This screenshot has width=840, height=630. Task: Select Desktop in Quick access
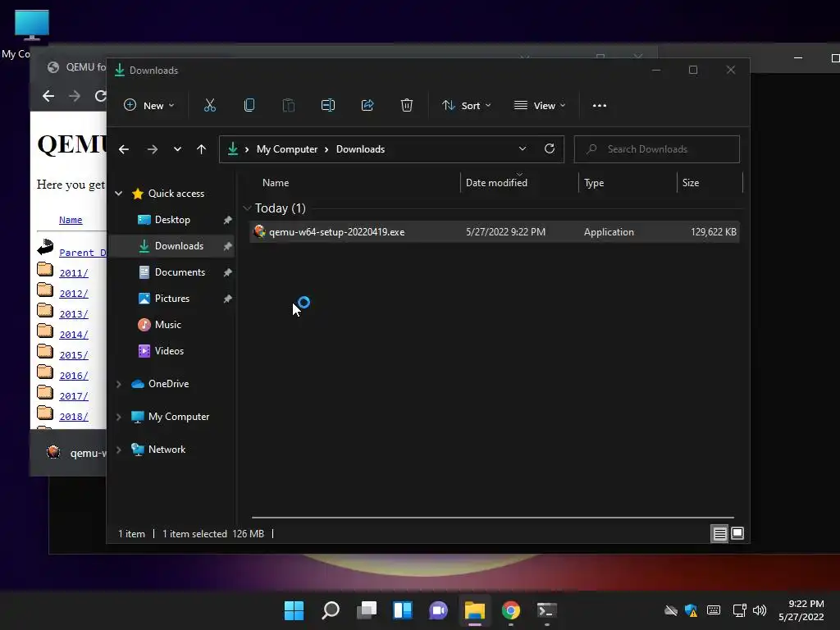tap(172, 220)
